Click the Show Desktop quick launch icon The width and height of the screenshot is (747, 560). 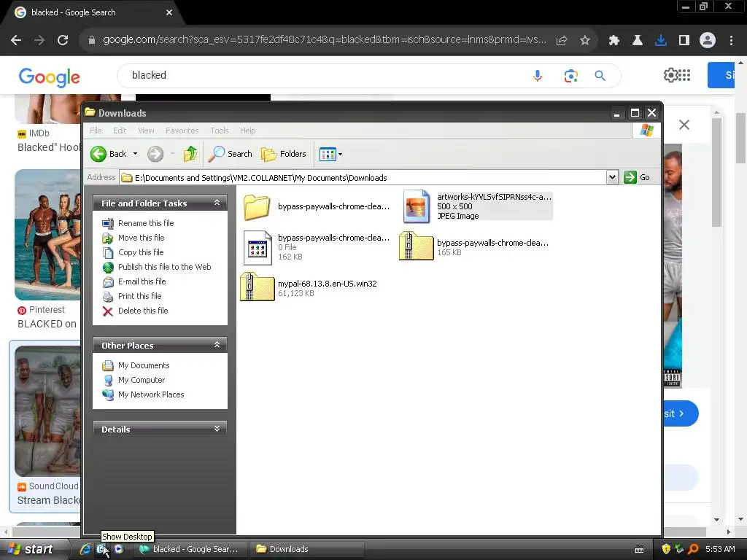[102, 549]
